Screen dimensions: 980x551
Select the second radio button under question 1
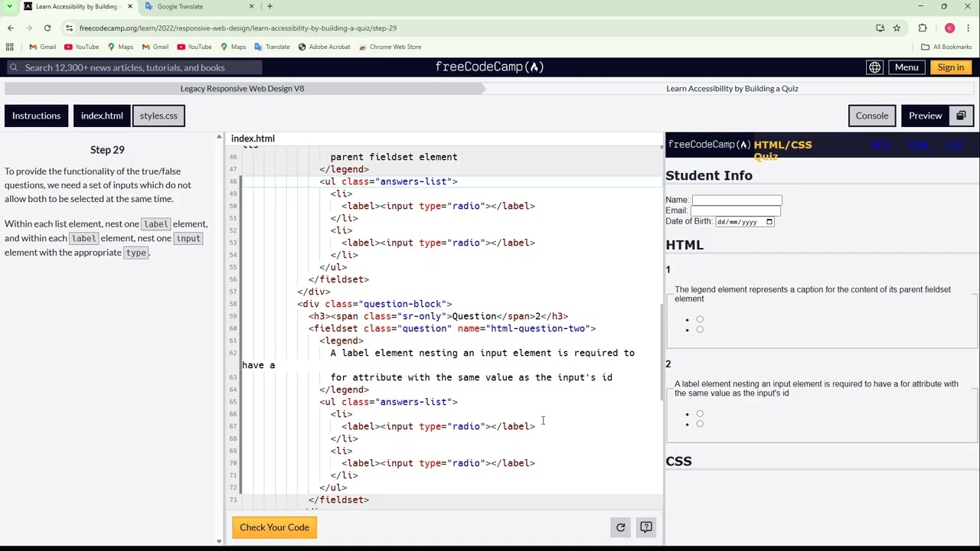[x=700, y=329]
